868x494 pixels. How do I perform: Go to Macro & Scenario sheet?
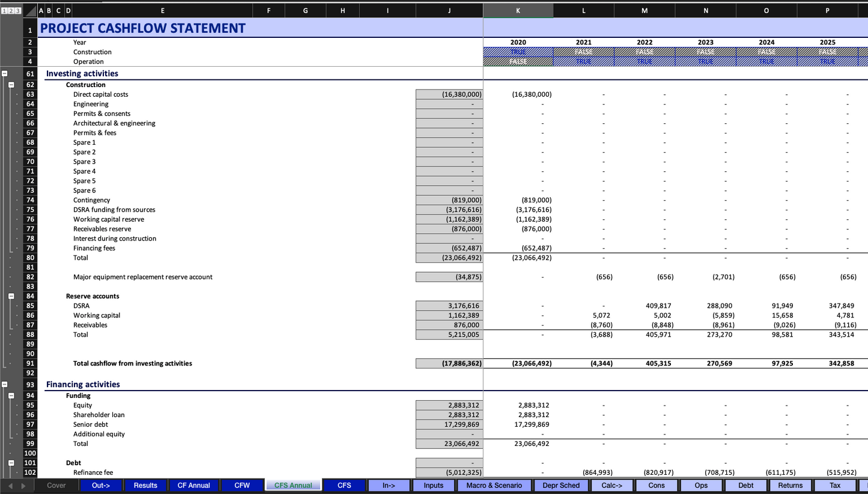point(494,486)
